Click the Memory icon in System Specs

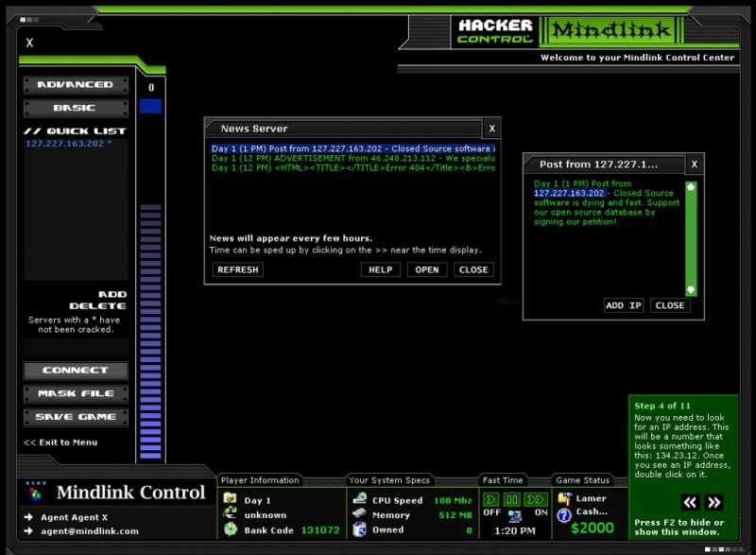pyautogui.click(x=359, y=515)
